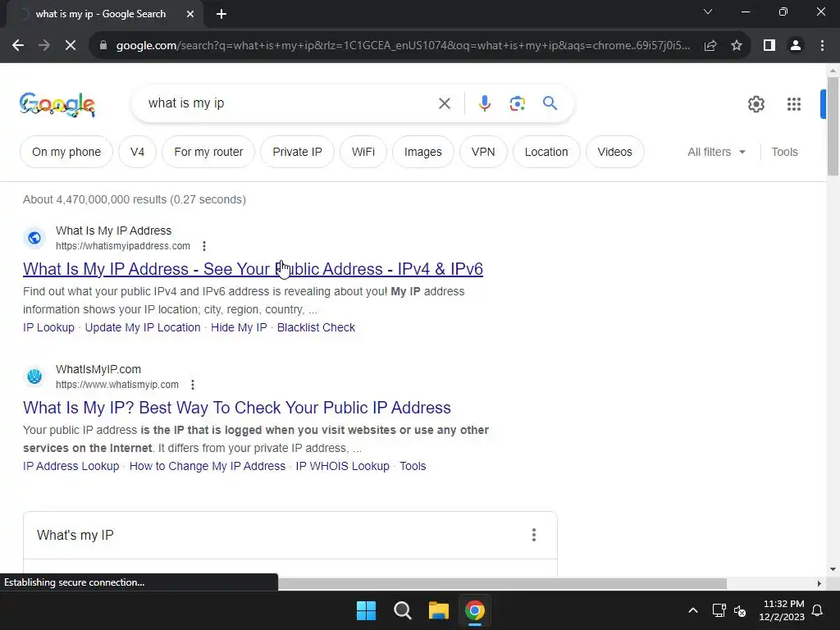The image size is (840, 630).
Task: Open search Tools
Action: (784, 152)
